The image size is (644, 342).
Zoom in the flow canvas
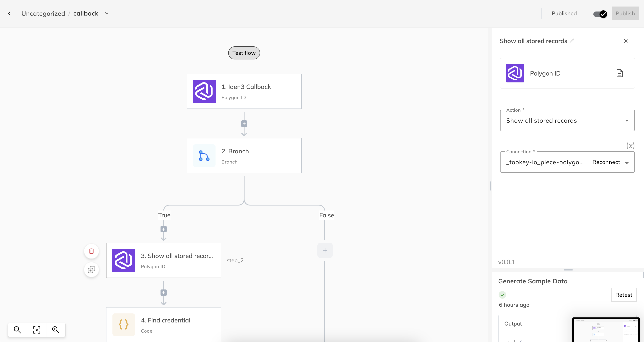click(55, 330)
